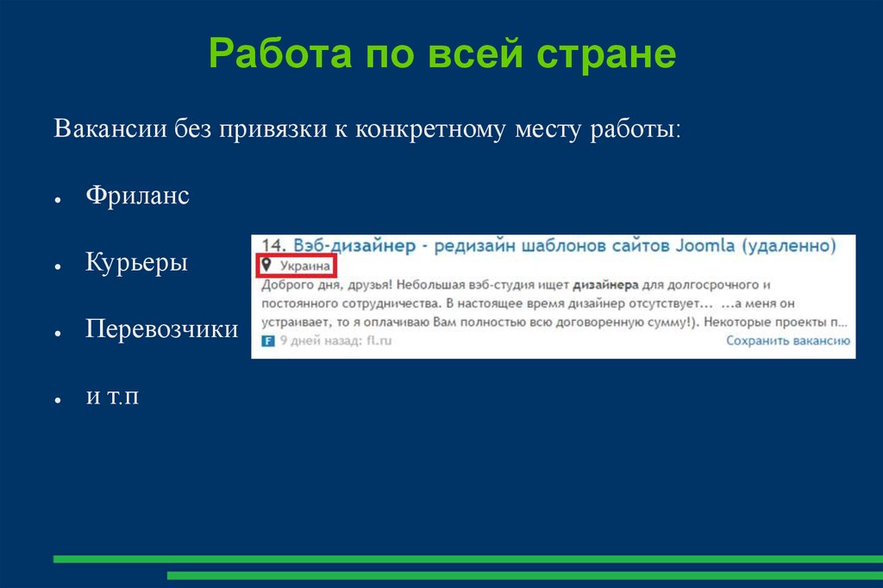Image resolution: width=883 pixels, height=588 pixels.
Task: Click the bullet icon before Курьеры
Action: pos(59,266)
